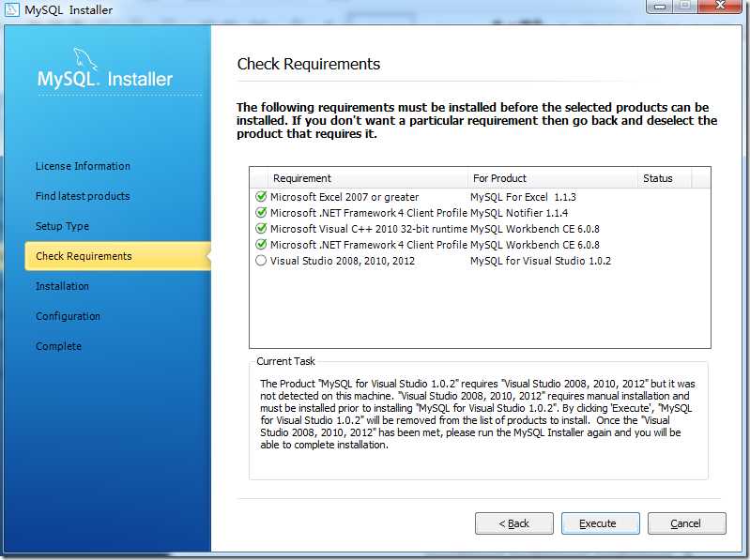Click the Current Task description text
The width and height of the screenshot is (750, 560).
(x=478, y=414)
